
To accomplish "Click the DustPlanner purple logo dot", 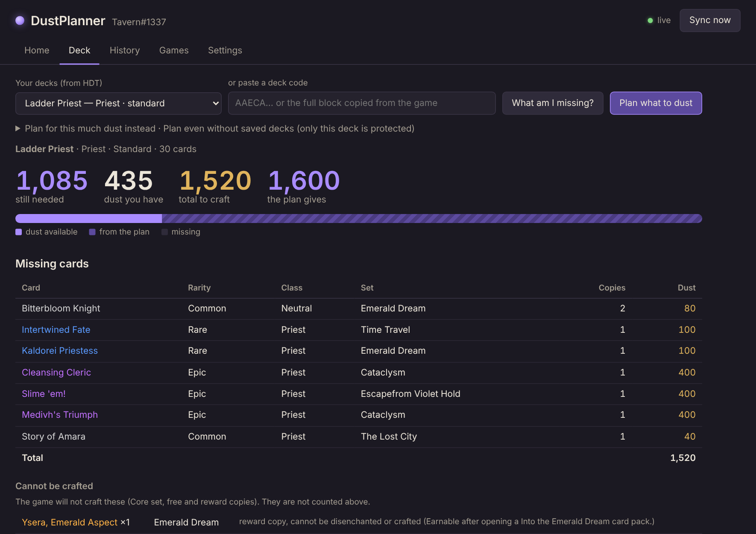I will coord(20,21).
